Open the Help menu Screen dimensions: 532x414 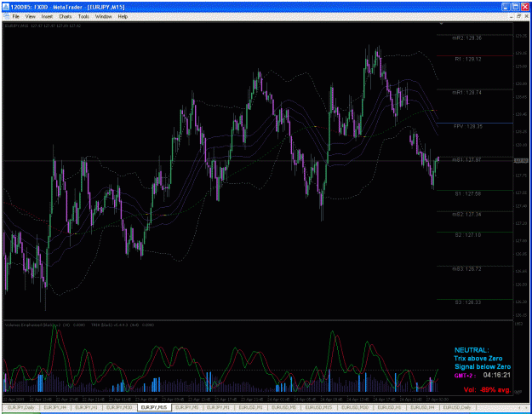tap(123, 16)
